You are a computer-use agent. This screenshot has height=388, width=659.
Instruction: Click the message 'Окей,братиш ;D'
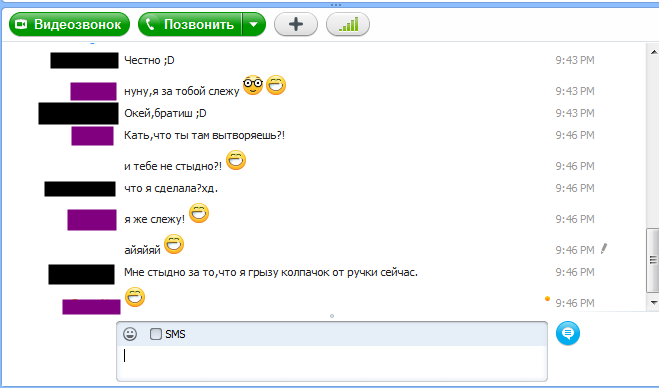pyautogui.click(x=165, y=113)
